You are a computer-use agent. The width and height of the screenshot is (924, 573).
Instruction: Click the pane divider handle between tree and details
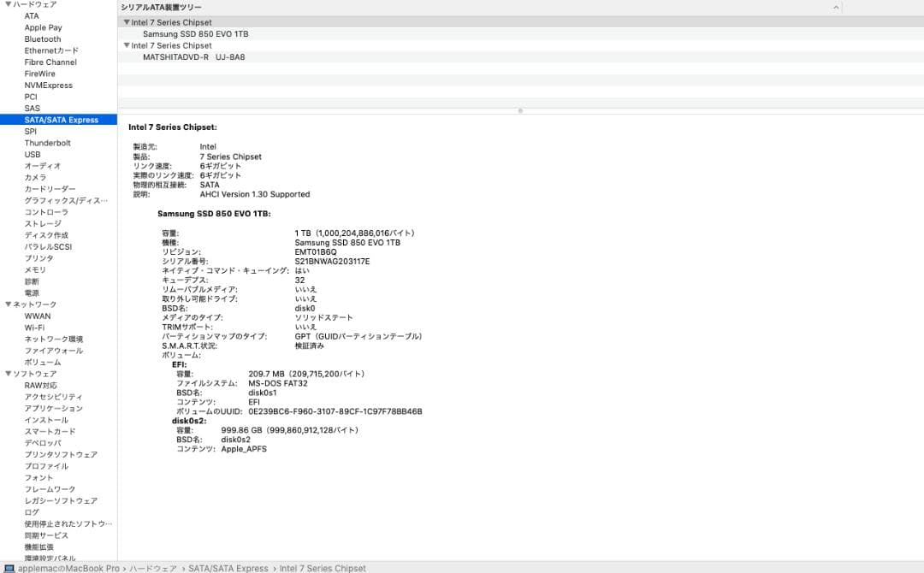[520, 110]
